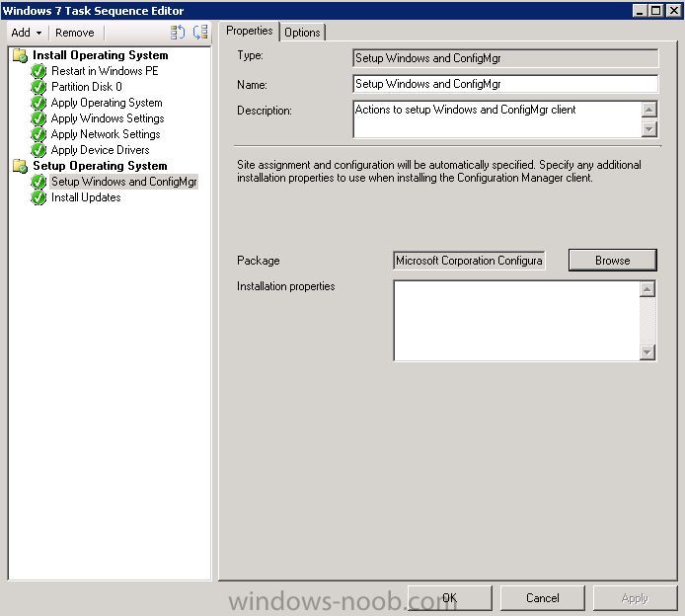Click green check icon beside Apply Operating System
This screenshot has height=616, width=685.
[38, 103]
